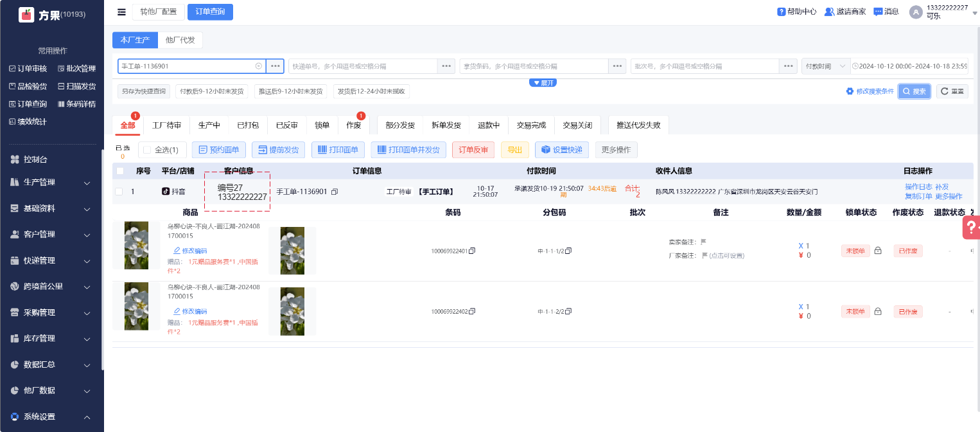Screen dimensions: 980x432
Task: Click the 邀请商家 invite icon
Action: click(x=829, y=12)
